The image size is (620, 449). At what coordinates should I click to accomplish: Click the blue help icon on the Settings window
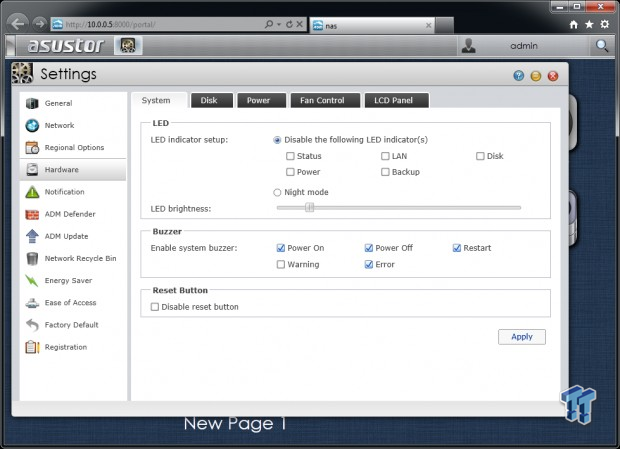coord(518,75)
